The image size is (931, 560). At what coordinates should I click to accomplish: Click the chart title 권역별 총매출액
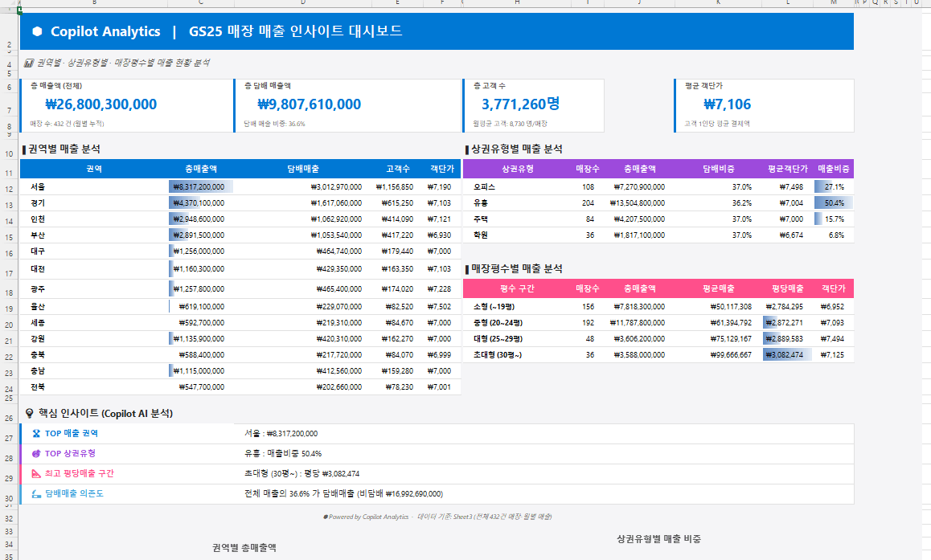pyautogui.click(x=244, y=547)
